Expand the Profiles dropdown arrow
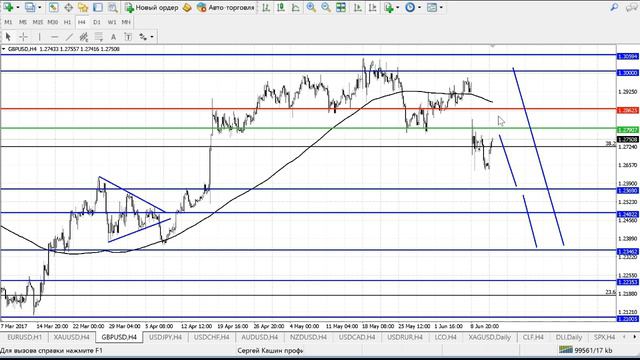This screenshot has height=360, width=640. 40,7
